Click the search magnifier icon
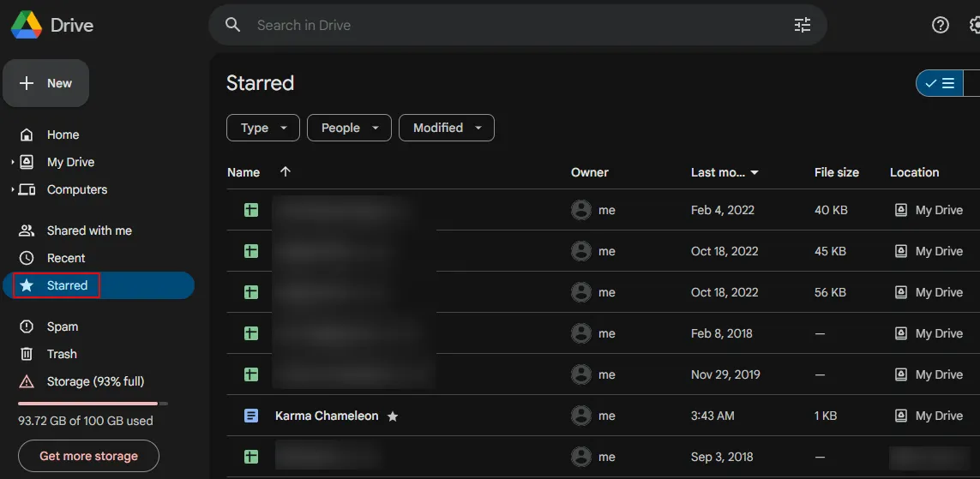This screenshot has height=479, width=980. [x=233, y=25]
